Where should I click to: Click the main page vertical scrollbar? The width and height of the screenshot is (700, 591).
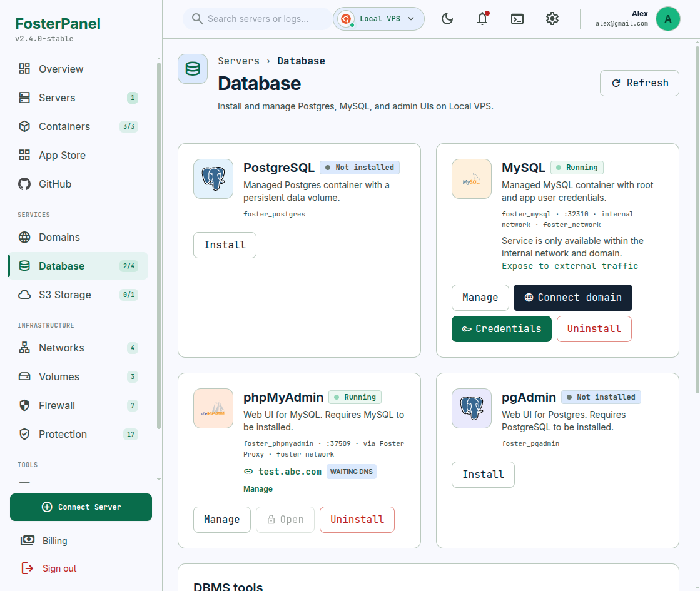[x=697, y=219]
